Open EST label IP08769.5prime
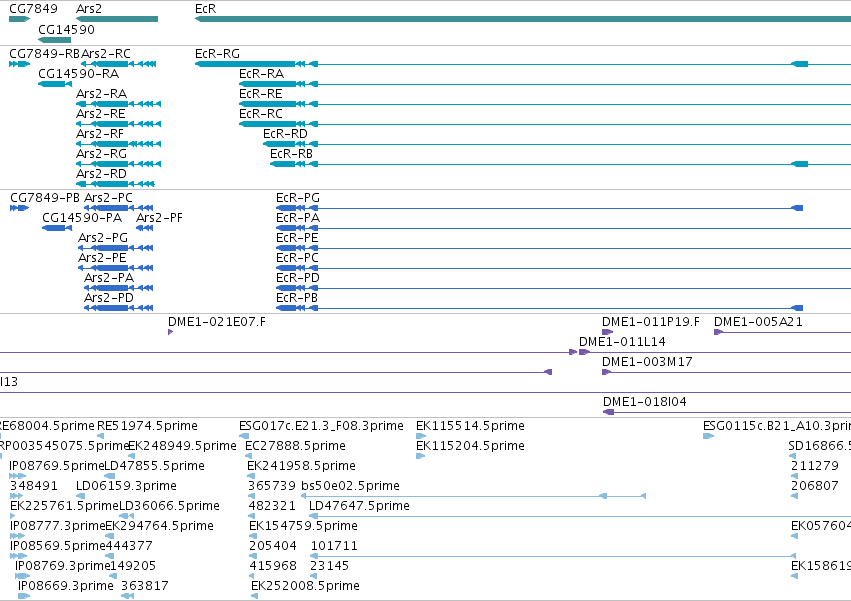This screenshot has width=851, height=601. click(56, 467)
